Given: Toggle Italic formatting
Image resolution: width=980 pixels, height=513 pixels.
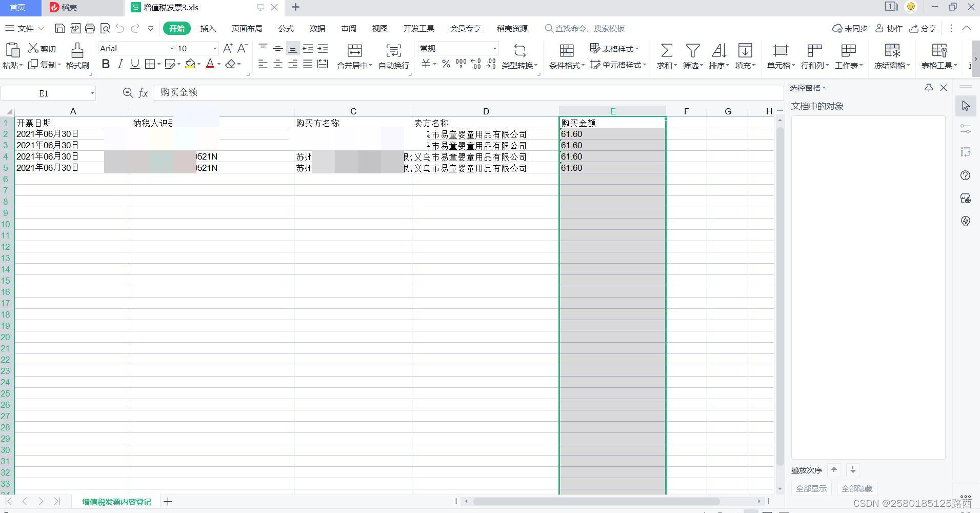Looking at the screenshot, I should coord(120,64).
